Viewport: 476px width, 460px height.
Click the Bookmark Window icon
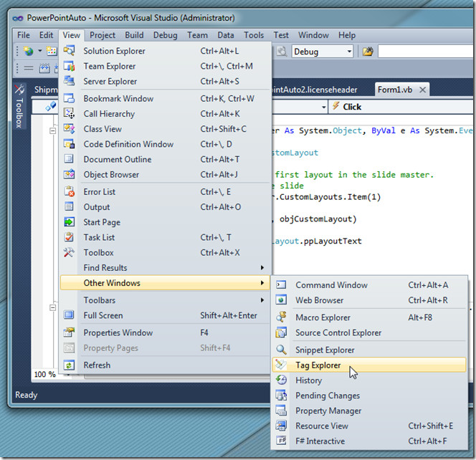[x=70, y=98]
